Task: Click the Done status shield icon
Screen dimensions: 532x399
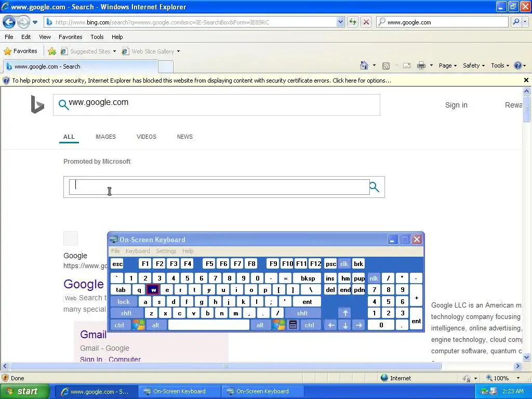Action: pyautogui.click(x=5, y=378)
